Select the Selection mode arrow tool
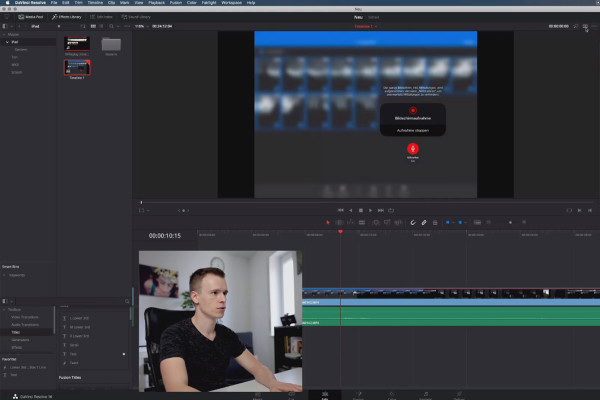Screen dimensions: 600x400 tap(328, 222)
